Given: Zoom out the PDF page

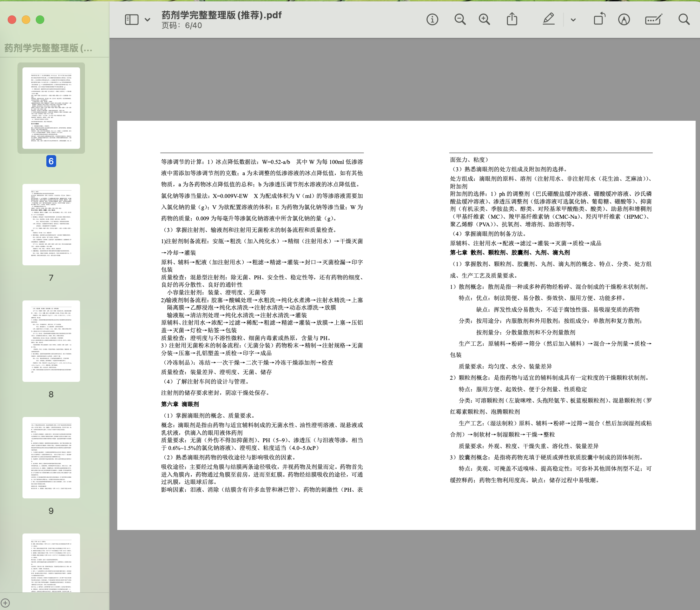Looking at the screenshot, I should [460, 19].
